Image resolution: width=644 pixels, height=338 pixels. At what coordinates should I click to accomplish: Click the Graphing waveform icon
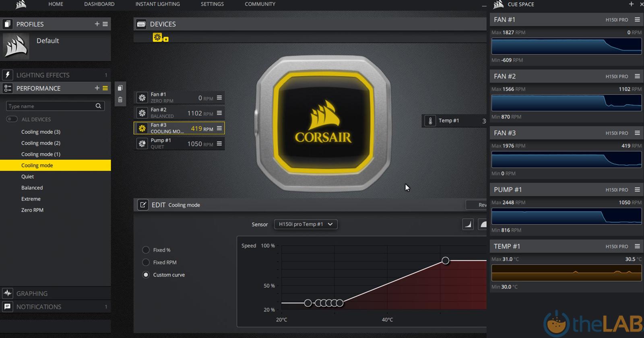(x=8, y=293)
